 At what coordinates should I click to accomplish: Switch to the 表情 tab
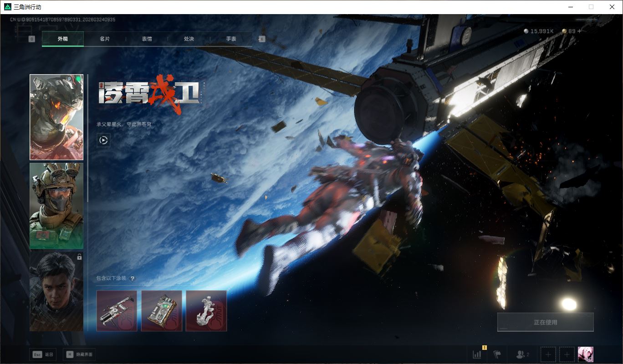147,39
